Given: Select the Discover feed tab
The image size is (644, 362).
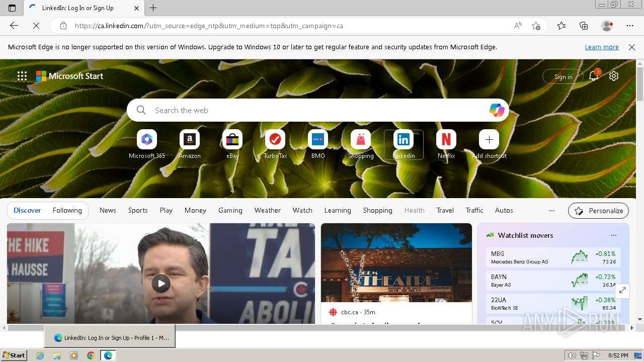Looking at the screenshot, I should click(x=27, y=211).
